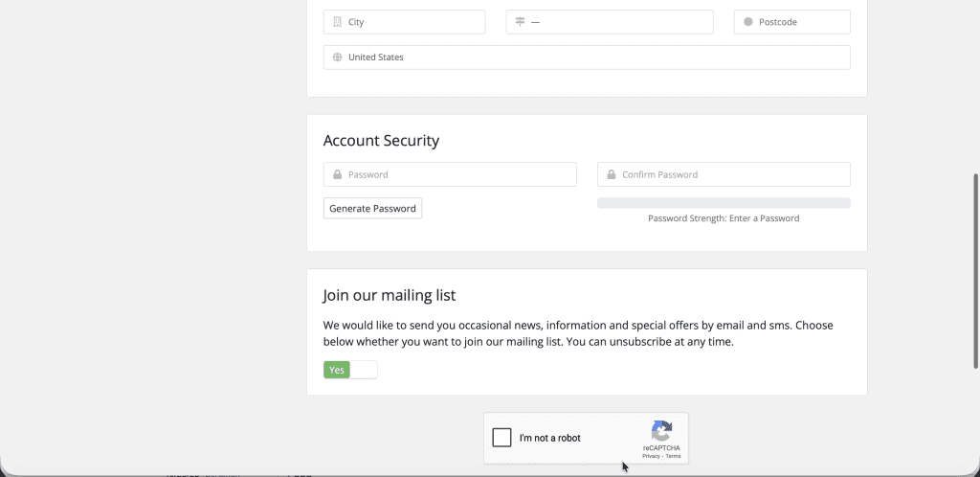Check the I'm not a robot box

point(501,438)
